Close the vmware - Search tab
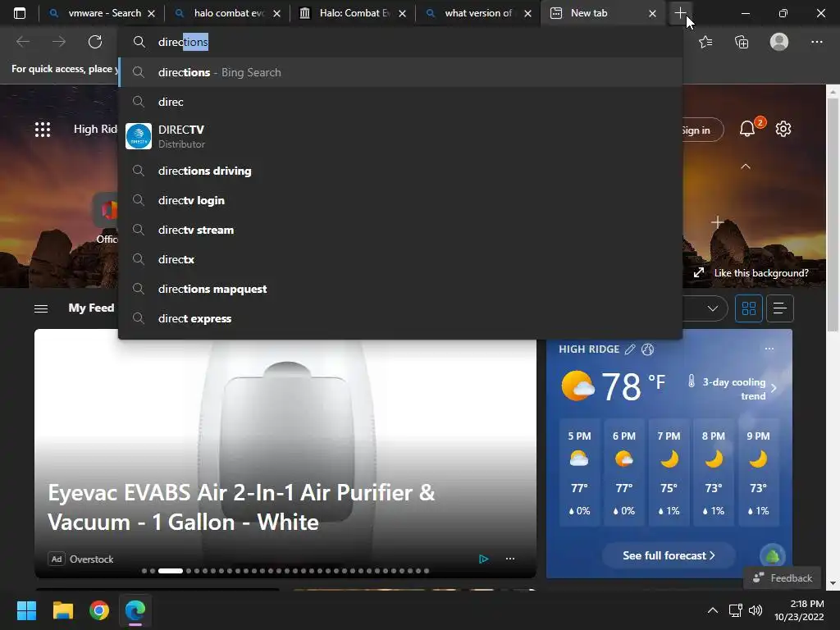 pos(151,13)
